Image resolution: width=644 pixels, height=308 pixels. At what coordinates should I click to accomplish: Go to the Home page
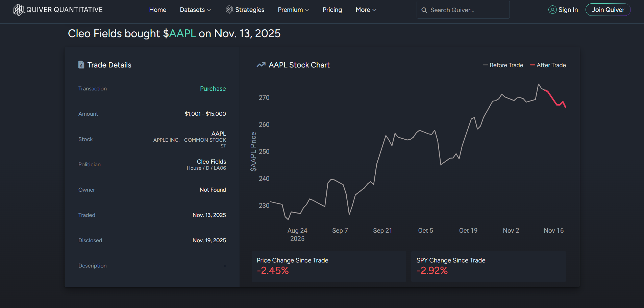tap(158, 10)
